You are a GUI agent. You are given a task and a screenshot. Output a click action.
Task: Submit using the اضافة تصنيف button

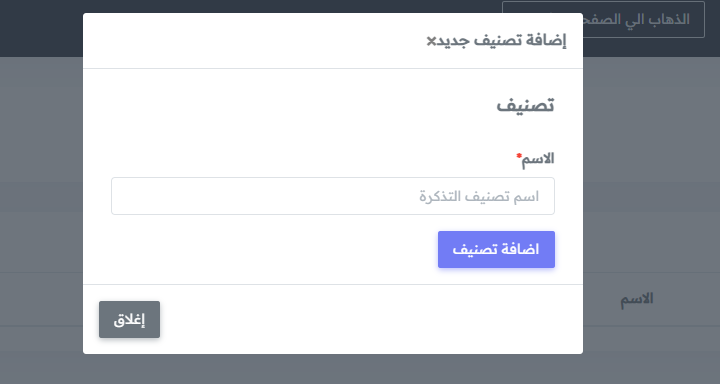click(x=496, y=249)
